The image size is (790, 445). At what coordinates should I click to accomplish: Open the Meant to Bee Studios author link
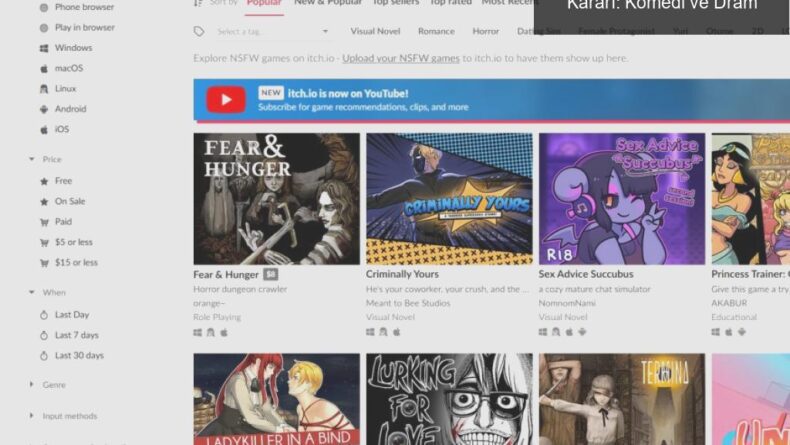pos(408,303)
